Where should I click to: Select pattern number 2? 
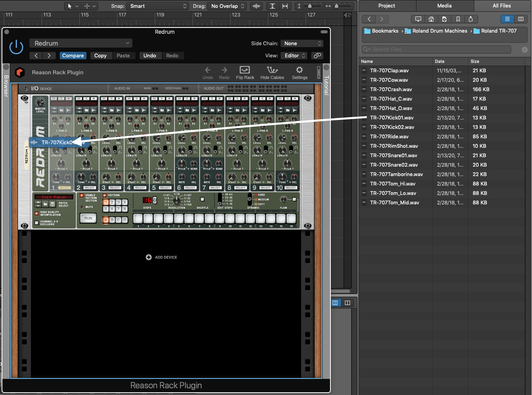click(x=112, y=202)
